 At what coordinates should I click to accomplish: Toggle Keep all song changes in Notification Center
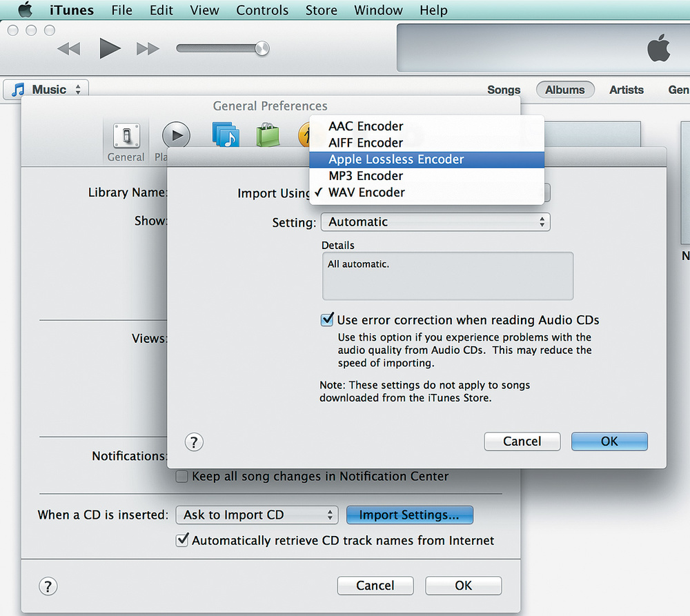(181, 477)
